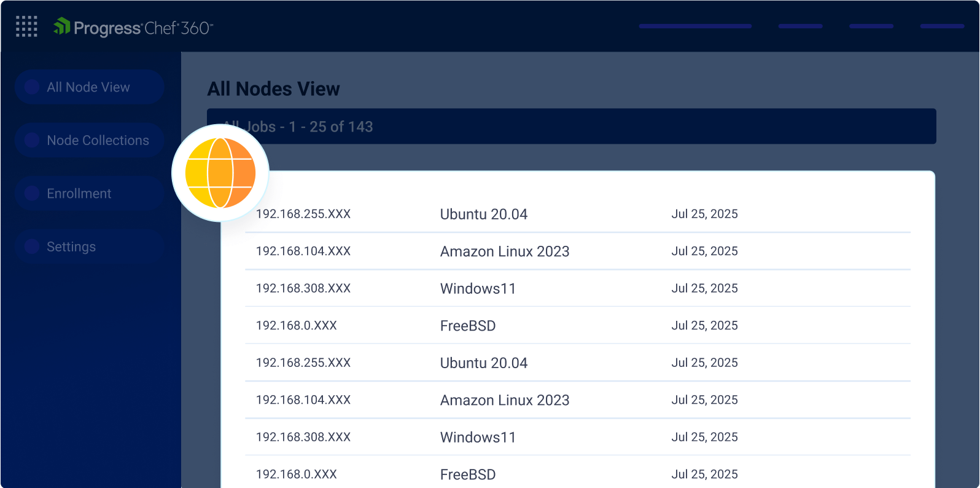
Task: Click the longest placeholder bar in the header
Action: click(695, 26)
